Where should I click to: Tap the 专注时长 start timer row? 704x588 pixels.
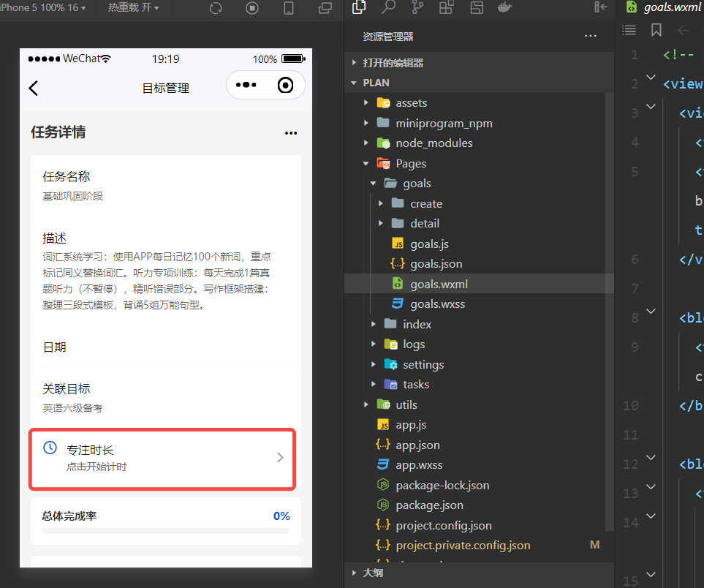click(162, 459)
